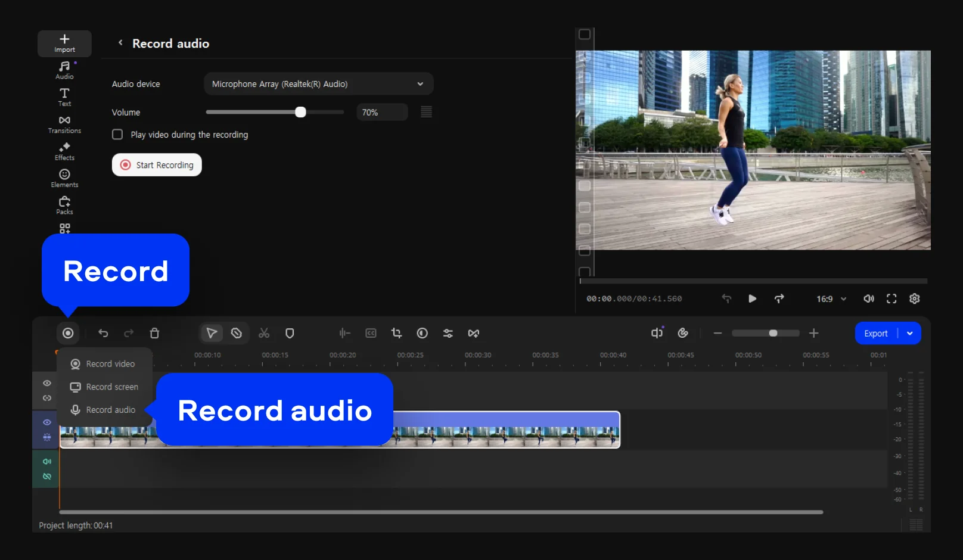Delete selection with the trash icon

click(154, 333)
